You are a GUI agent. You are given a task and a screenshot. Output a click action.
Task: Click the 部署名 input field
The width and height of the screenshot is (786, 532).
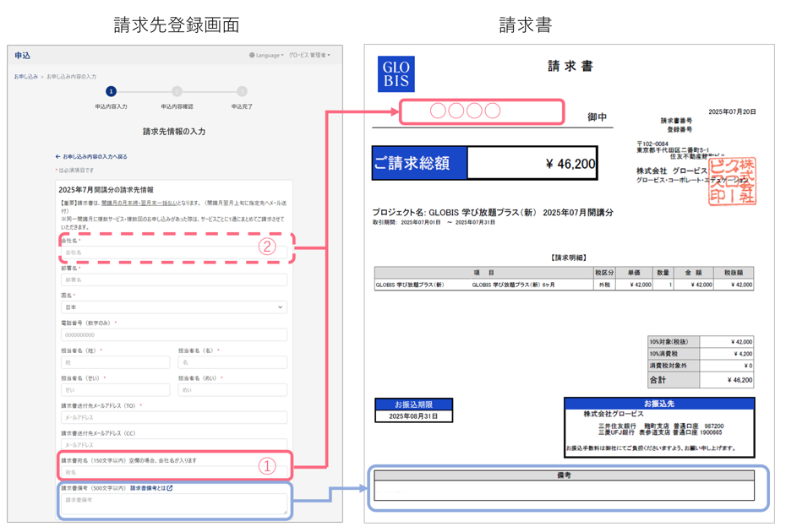click(x=174, y=280)
